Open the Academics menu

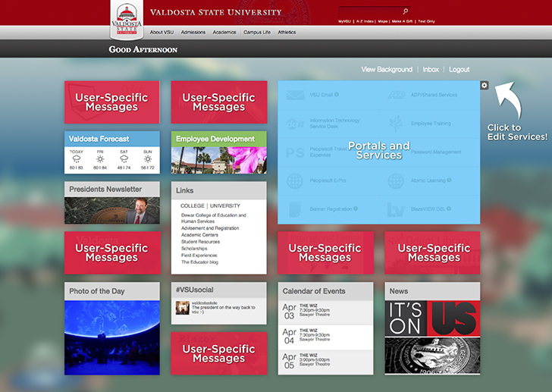[224, 33]
